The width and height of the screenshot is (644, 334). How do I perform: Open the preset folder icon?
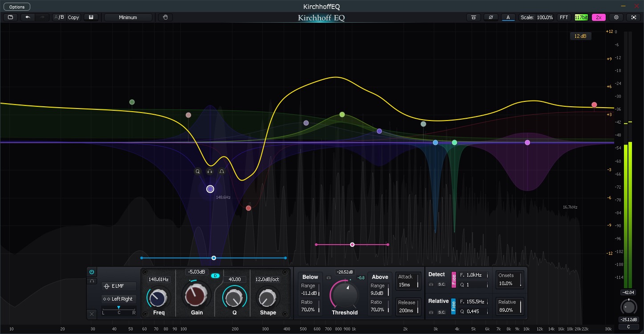click(10, 17)
